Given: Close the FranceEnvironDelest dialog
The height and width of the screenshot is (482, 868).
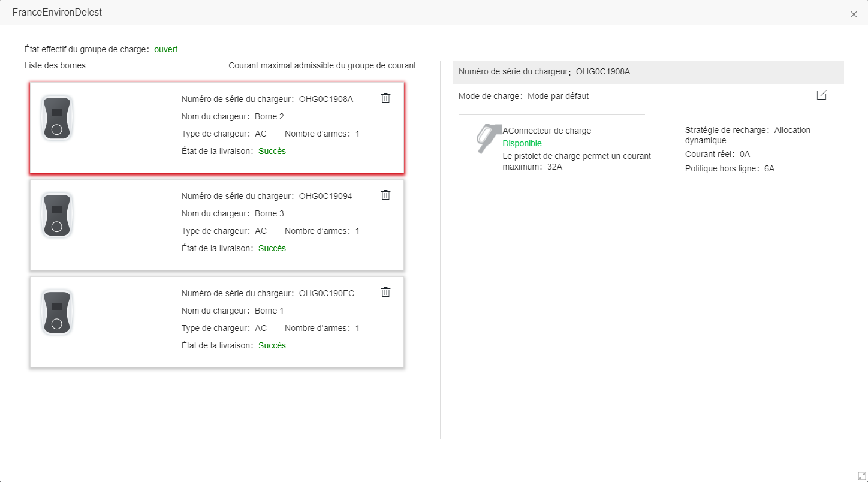Looking at the screenshot, I should (854, 14).
